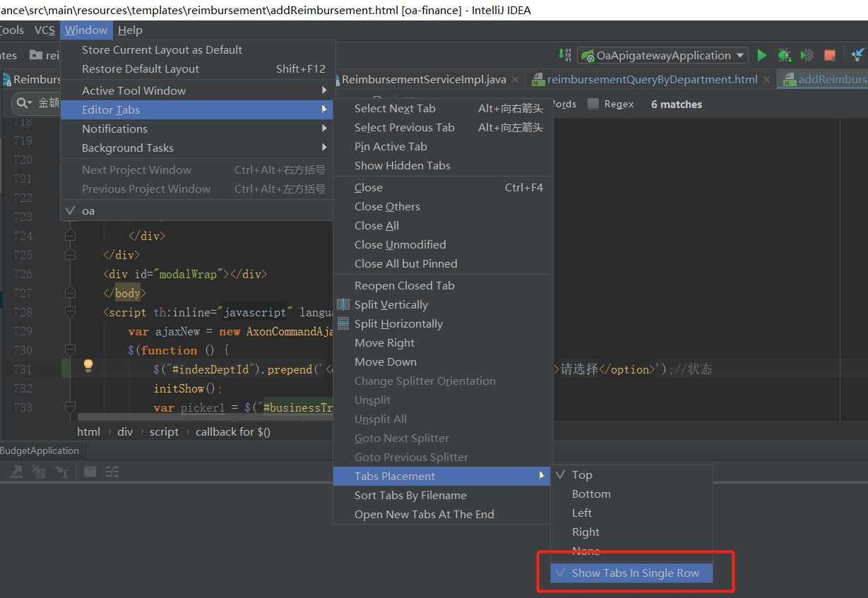Screen dimensions: 868x598
Task: Click the yellow lightbulb intention icon
Action: click(88, 365)
